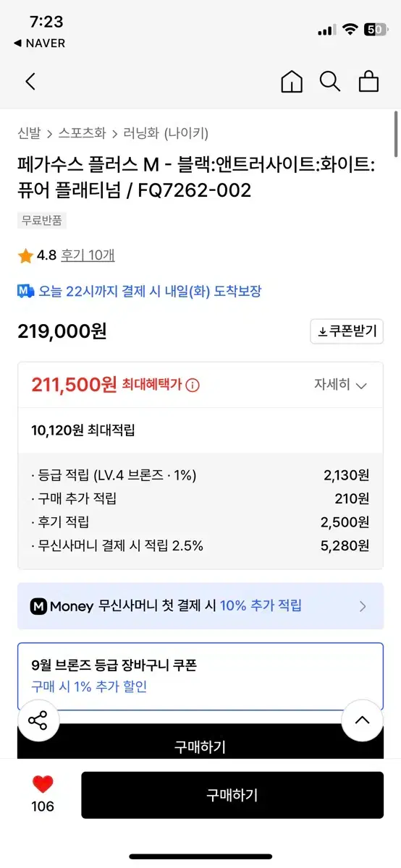Toggle the red heart like icon
The image size is (401, 868).
point(43,785)
